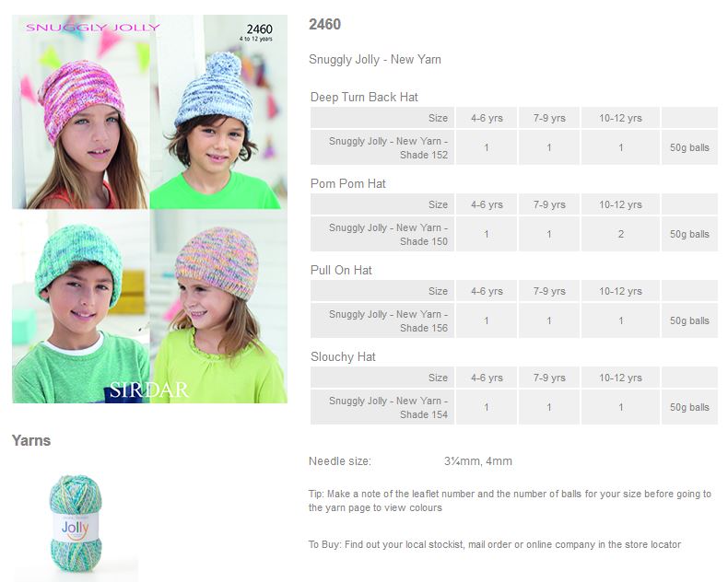Image resolution: width=728 pixels, height=582 pixels.
Task: Click the Yarns section heading
Action: (x=31, y=440)
